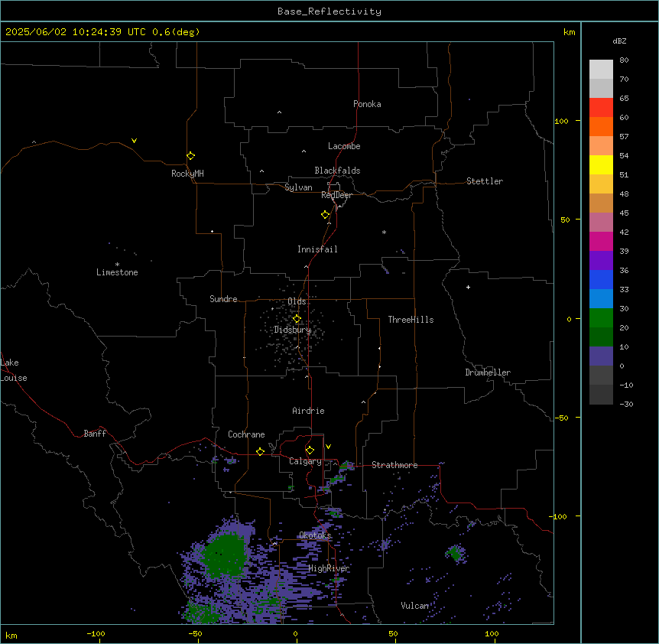
Task: Select the Innisfail label
Action: 317,249
